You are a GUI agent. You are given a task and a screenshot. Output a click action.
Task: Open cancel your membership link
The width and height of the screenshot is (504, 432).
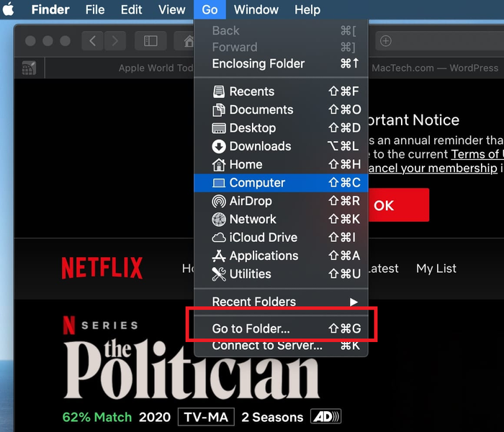tap(433, 168)
